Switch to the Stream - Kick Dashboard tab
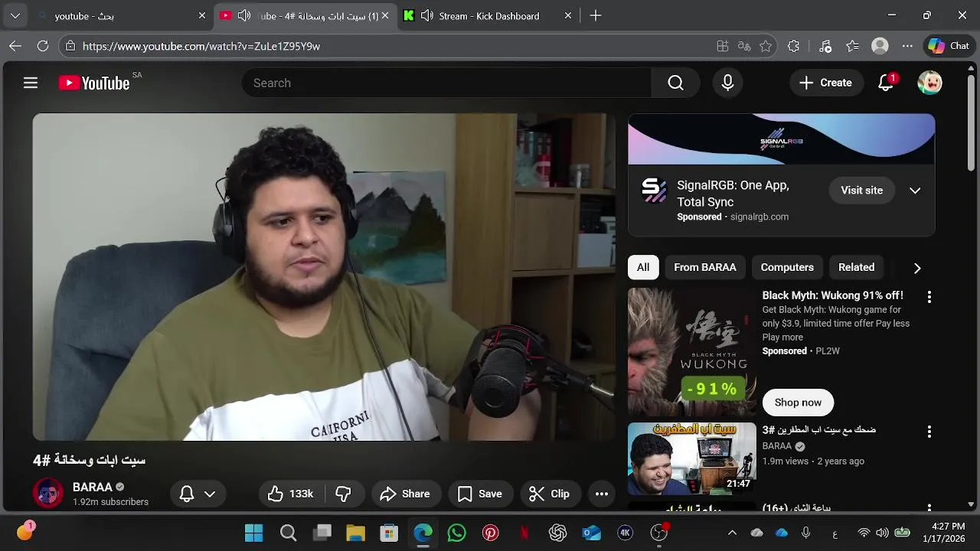The width and height of the screenshot is (980, 551). pyautogui.click(x=488, y=15)
